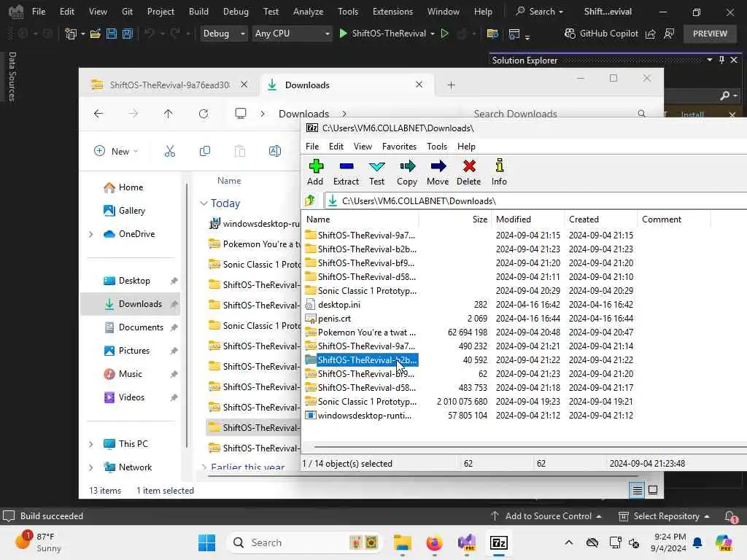Open Data Sources side tab in Visual Studio
The height and width of the screenshot is (560, 747).
click(12, 77)
